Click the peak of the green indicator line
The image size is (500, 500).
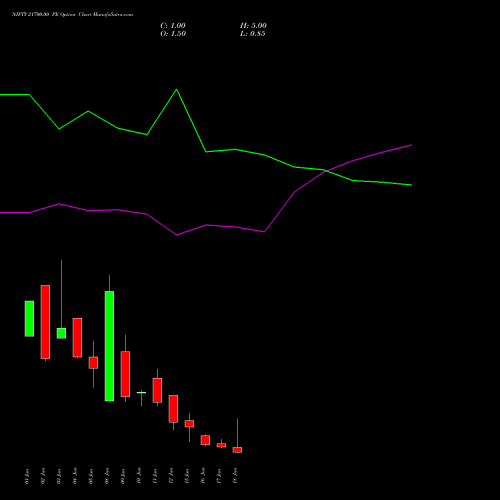(177, 89)
